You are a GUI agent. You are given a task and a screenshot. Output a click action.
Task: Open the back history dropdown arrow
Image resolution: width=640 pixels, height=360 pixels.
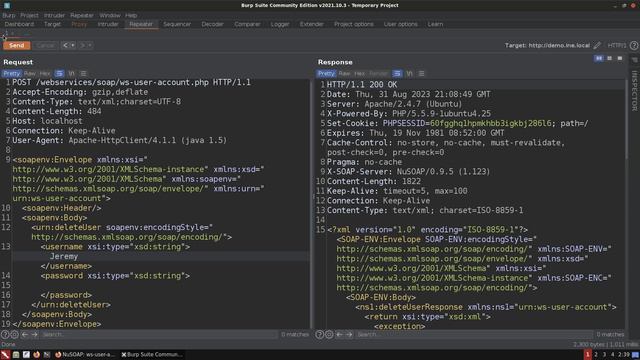click(73, 45)
